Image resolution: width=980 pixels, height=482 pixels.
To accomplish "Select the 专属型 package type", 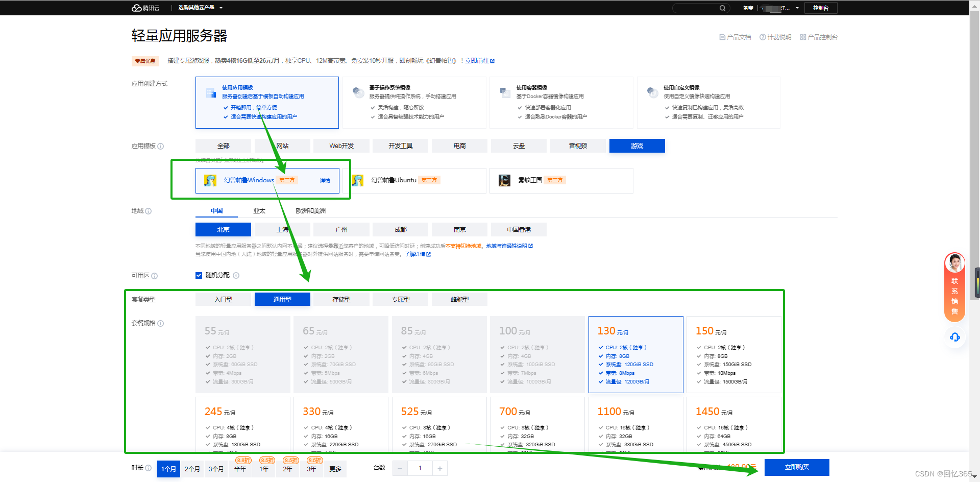I will pyautogui.click(x=401, y=300).
